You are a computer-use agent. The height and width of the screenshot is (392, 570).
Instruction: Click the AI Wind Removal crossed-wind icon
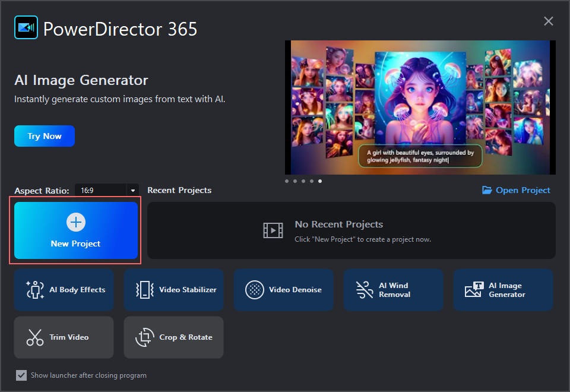point(364,290)
